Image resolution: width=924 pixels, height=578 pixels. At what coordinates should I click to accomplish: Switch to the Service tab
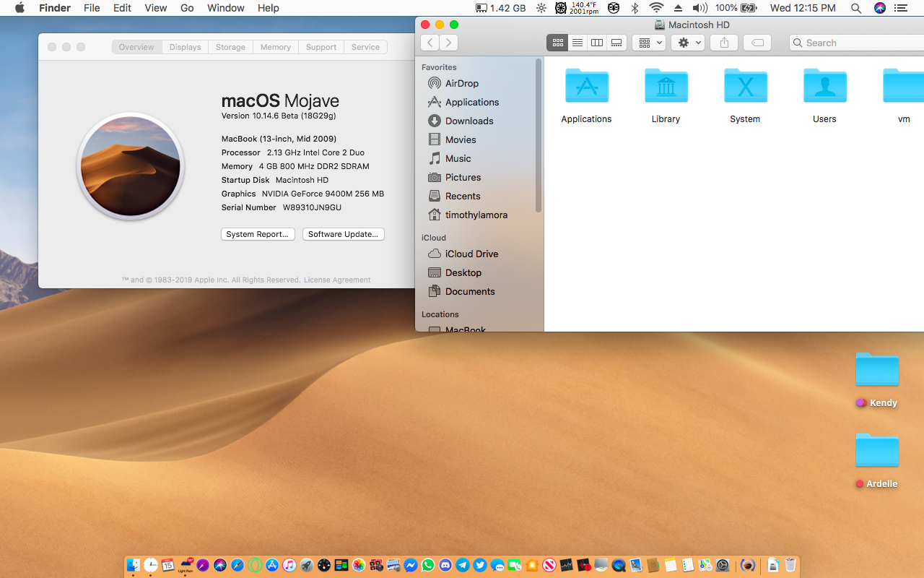pos(365,47)
